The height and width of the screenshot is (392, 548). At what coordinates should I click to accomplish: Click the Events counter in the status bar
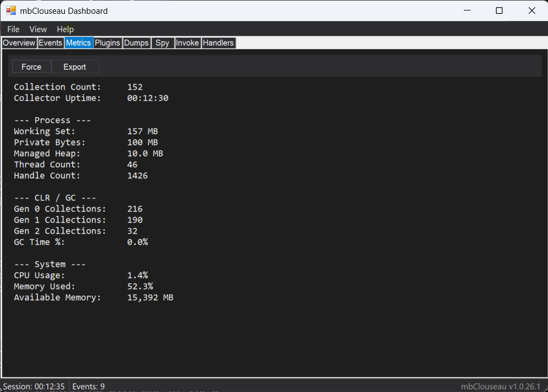(88, 386)
